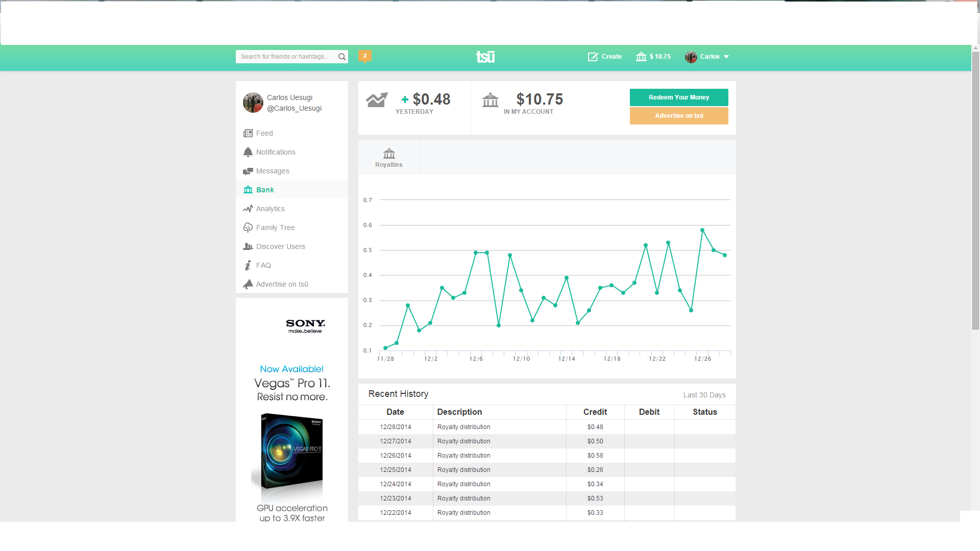Click Notifications bell icon in sidebar
This screenshot has height=551, width=980.
(x=248, y=152)
